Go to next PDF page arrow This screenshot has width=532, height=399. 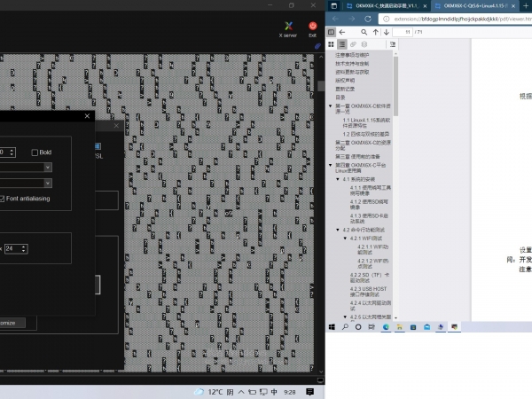[386, 32]
